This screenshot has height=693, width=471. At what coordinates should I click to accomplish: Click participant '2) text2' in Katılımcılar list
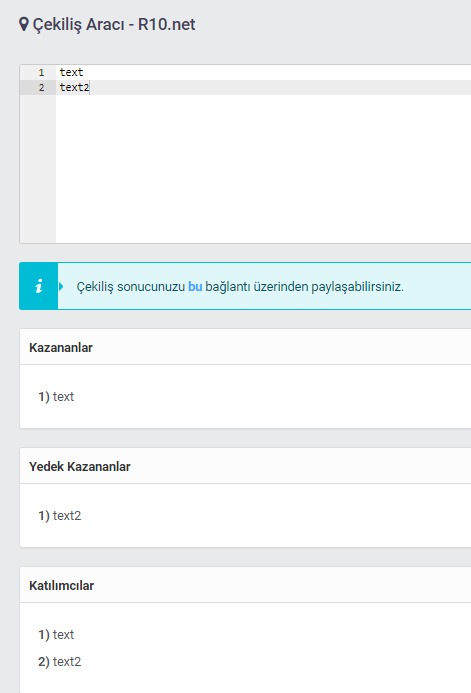(x=60, y=661)
